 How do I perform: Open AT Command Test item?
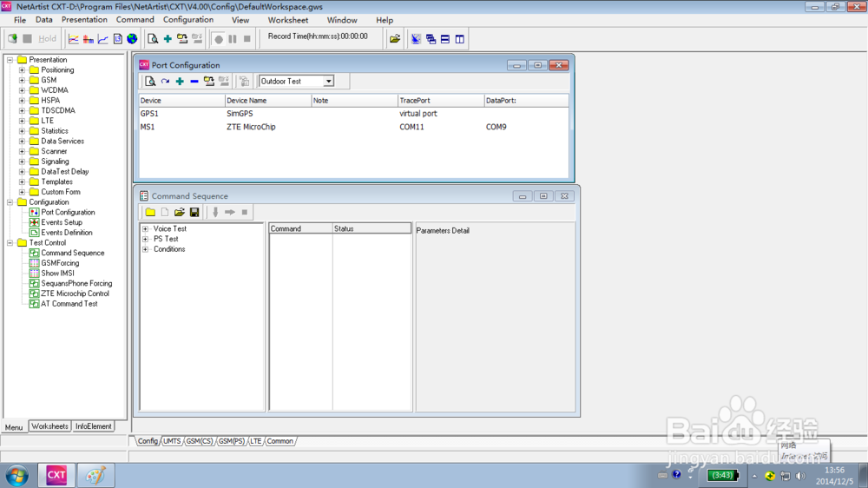coord(69,304)
